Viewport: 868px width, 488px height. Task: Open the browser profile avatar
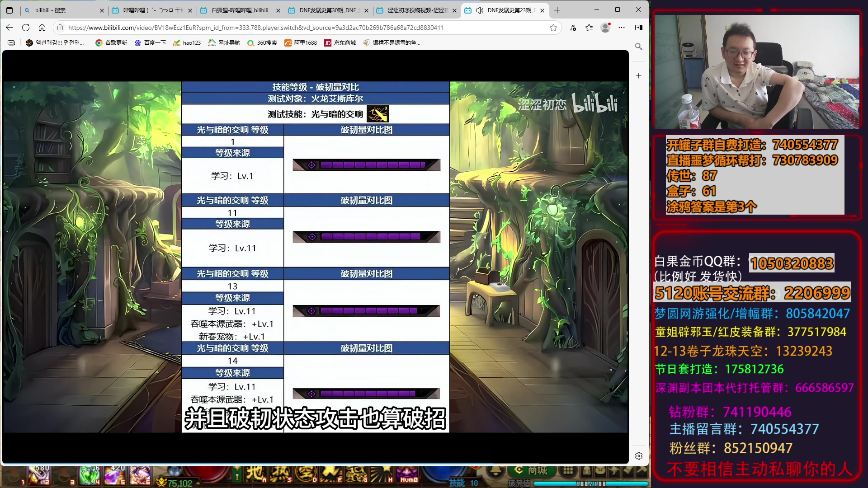(x=605, y=28)
